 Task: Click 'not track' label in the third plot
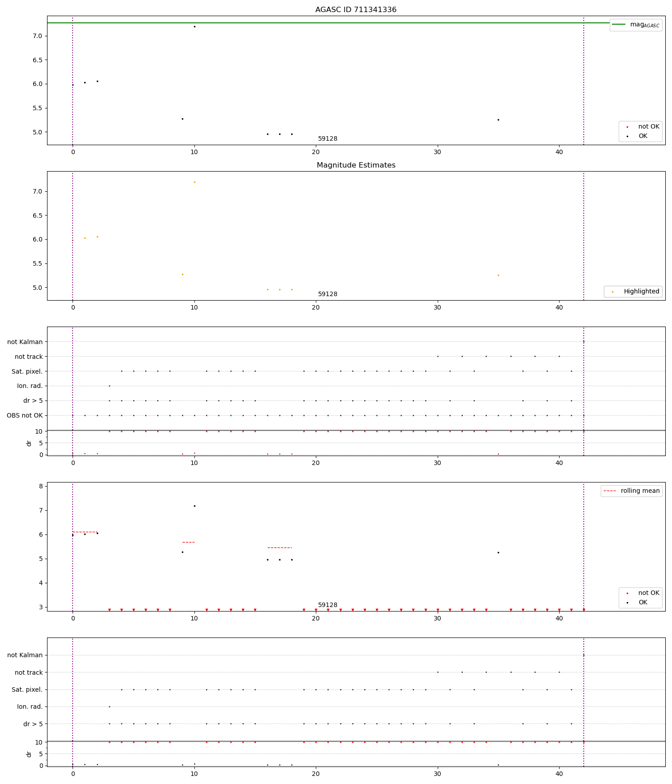[29, 357]
